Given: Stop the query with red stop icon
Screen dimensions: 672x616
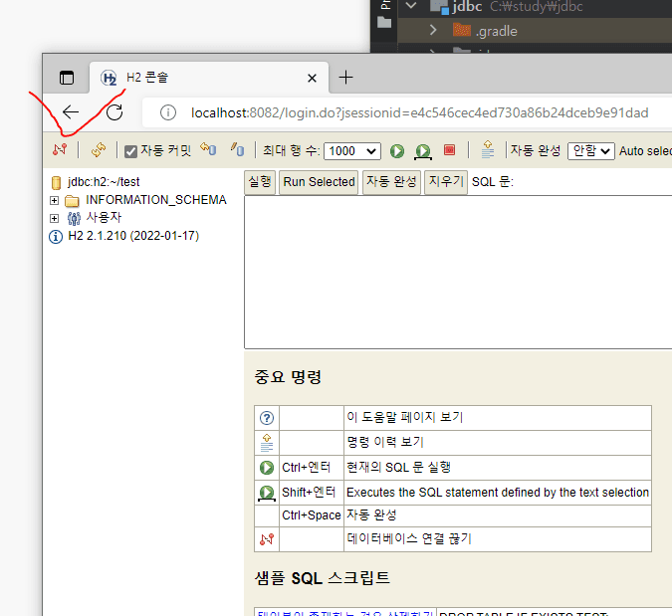Looking at the screenshot, I should tap(449, 150).
